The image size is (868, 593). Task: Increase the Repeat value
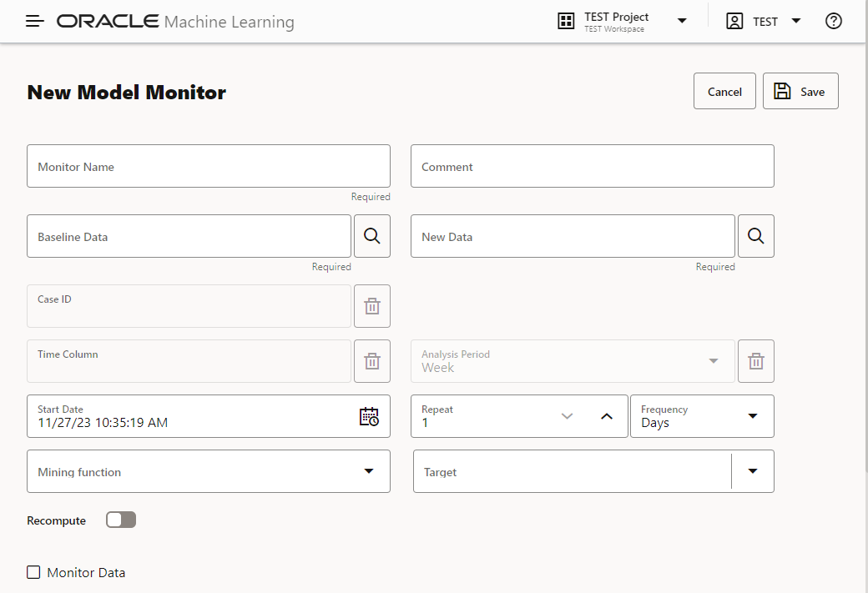607,416
